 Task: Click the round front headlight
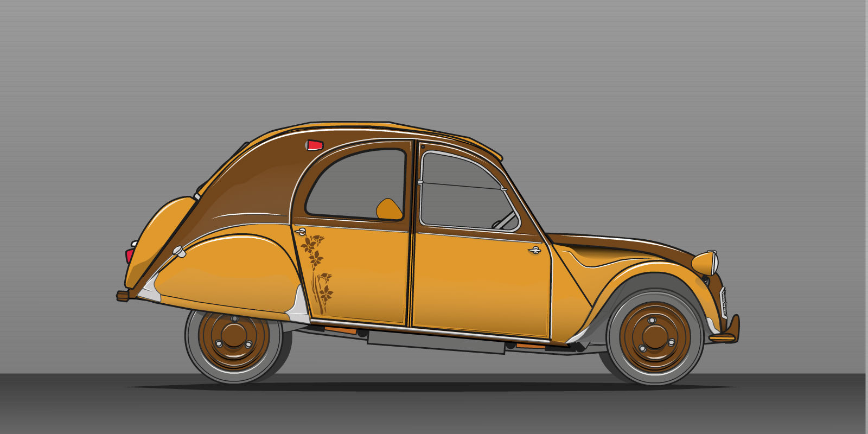(x=705, y=263)
